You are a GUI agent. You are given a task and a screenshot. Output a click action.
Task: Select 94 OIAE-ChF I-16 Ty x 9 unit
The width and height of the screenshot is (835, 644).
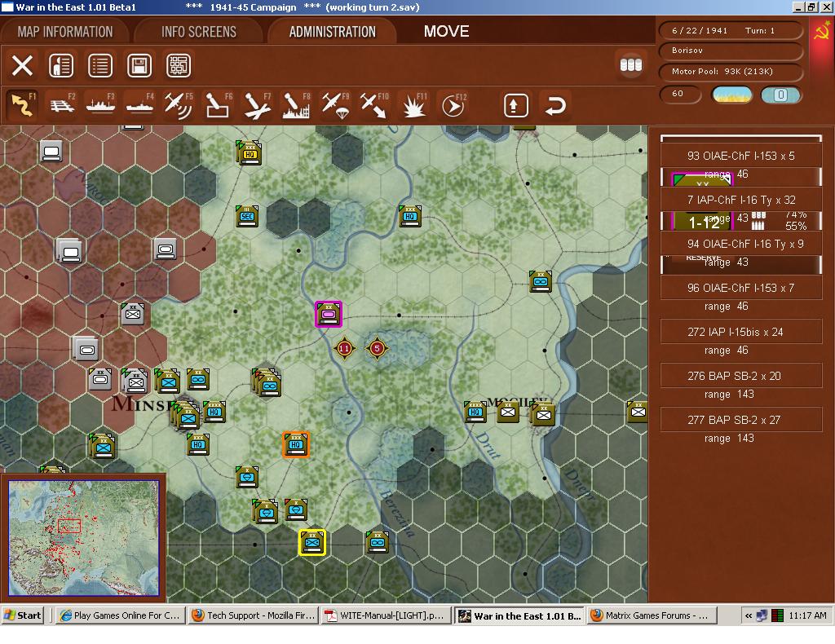[740, 245]
